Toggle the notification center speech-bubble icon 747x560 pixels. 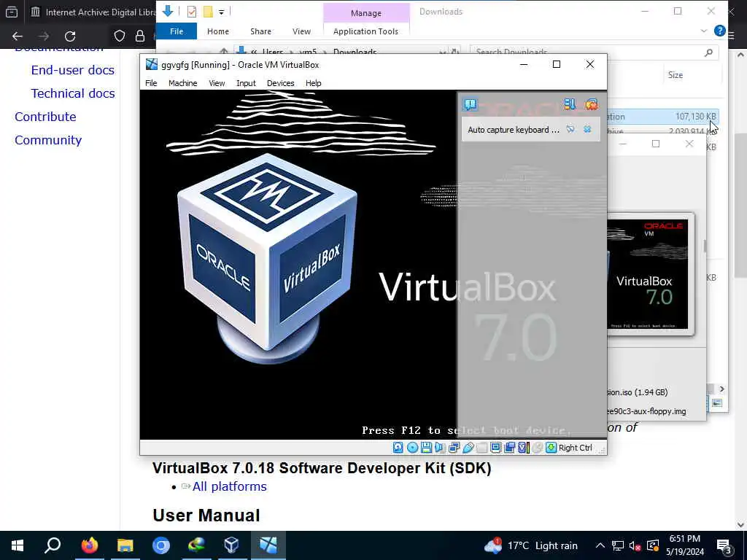coord(471,104)
